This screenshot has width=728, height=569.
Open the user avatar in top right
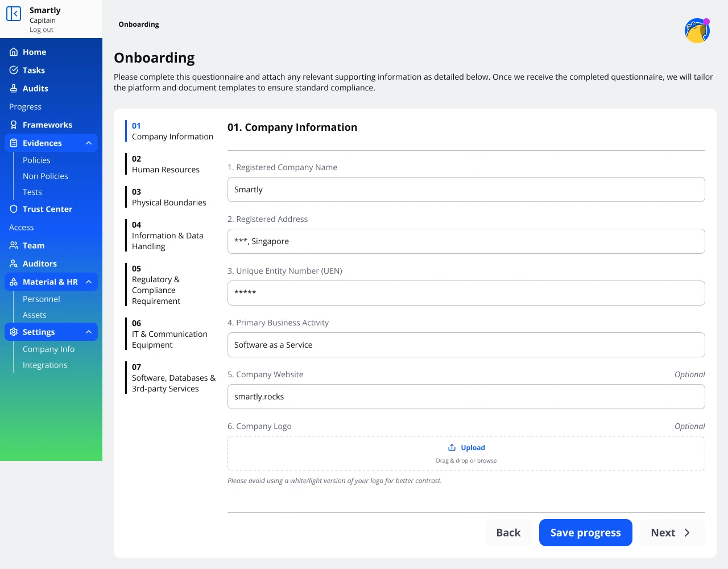[x=697, y=31]
